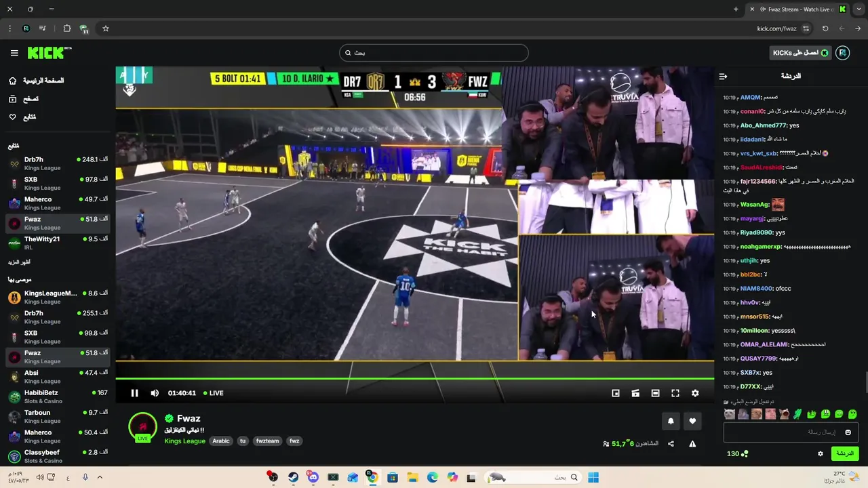Open the user profile avatar menu

(842, 53)
